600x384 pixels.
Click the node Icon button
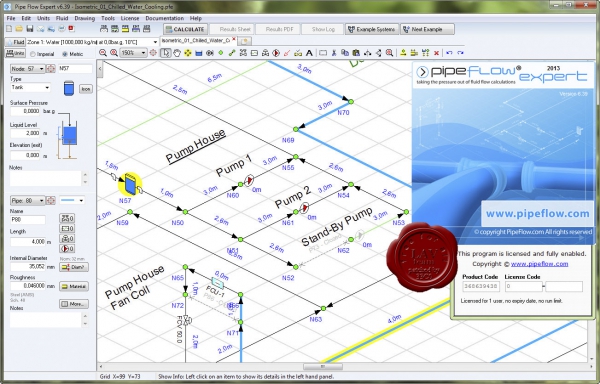click(x=86, y=89)
